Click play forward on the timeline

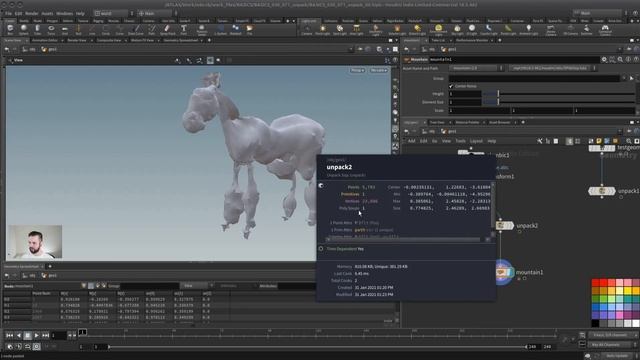pyautogui.click(x=36, y=335)
